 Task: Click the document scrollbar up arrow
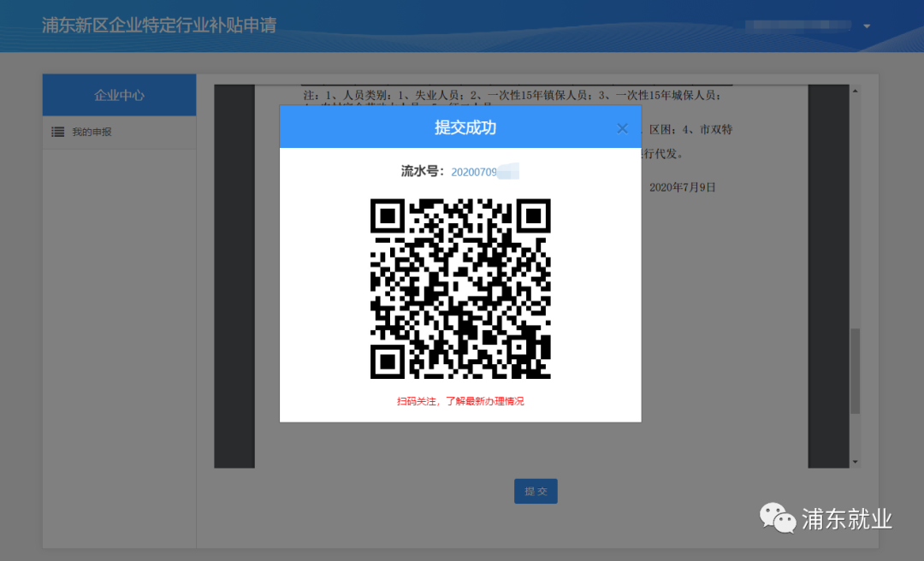[855, 91]
